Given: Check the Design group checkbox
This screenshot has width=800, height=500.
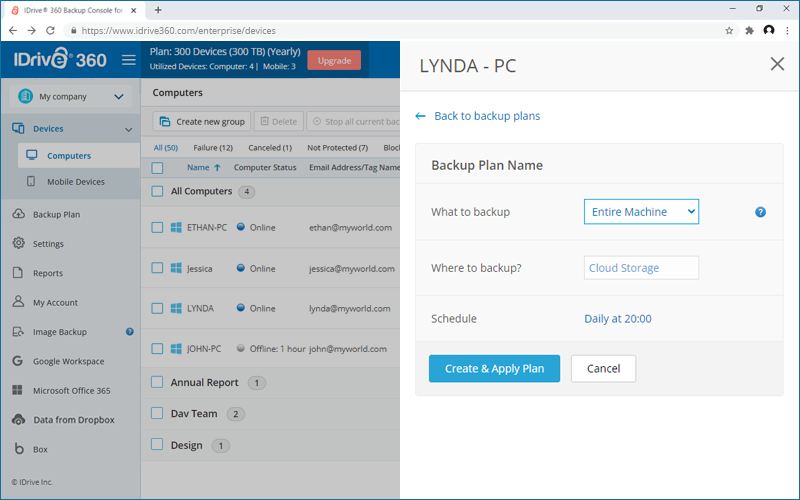Looking at the screenshot, I should point(157,444).
